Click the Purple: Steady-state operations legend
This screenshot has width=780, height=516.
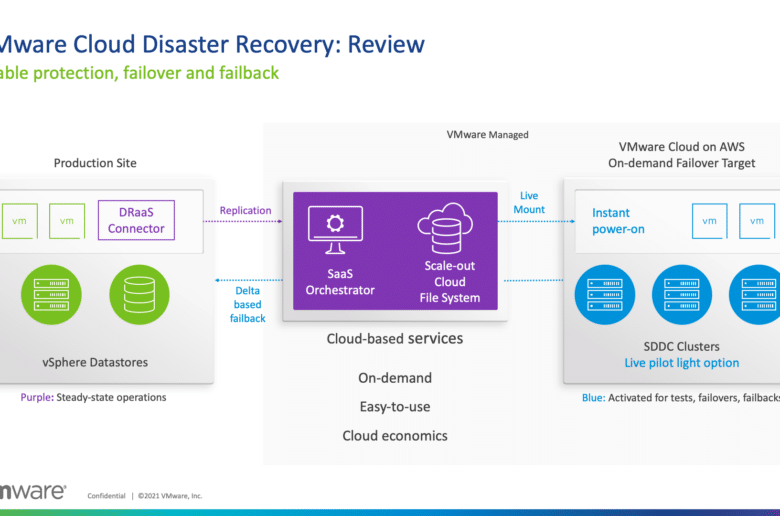coord(94,397)
